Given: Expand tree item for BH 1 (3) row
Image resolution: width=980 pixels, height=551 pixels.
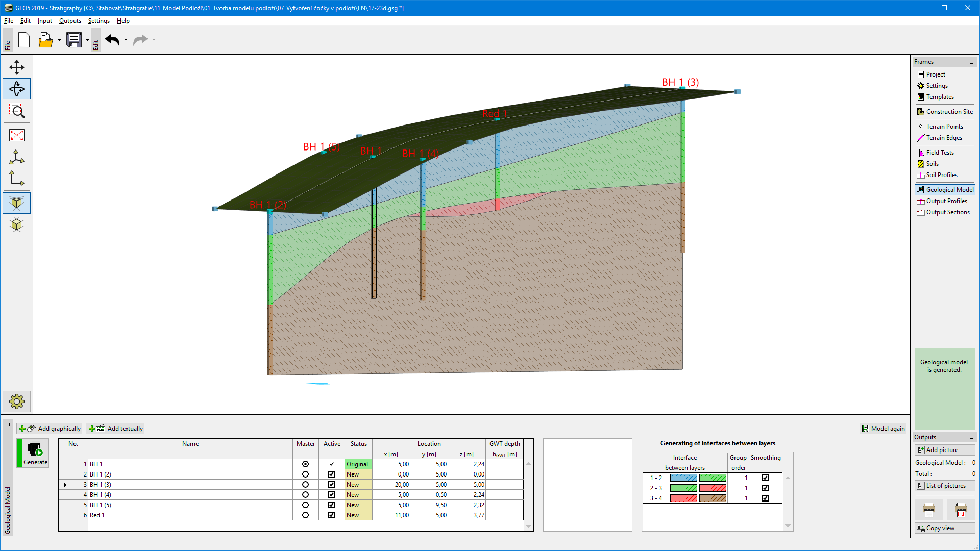Looking at the screenshot, I should coord(64,484).
